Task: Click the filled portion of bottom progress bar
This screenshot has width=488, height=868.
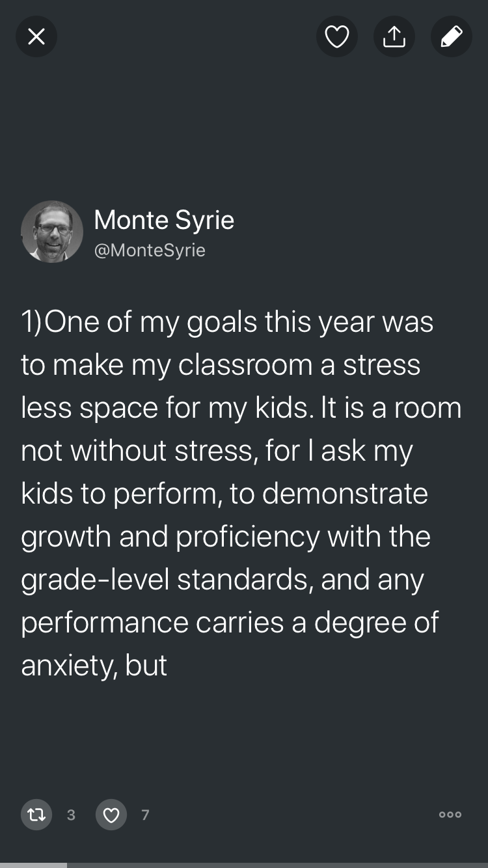Action: click(x=33, y=865)
